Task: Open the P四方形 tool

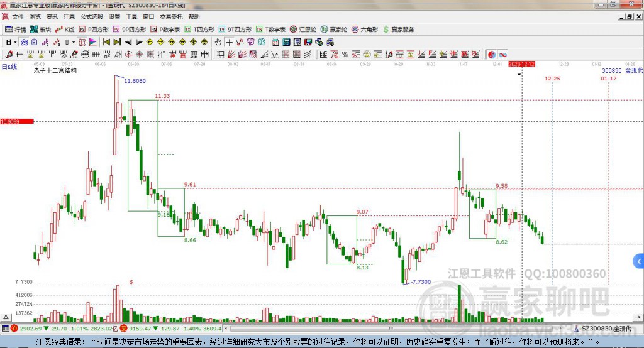Action: click(94, 30)
